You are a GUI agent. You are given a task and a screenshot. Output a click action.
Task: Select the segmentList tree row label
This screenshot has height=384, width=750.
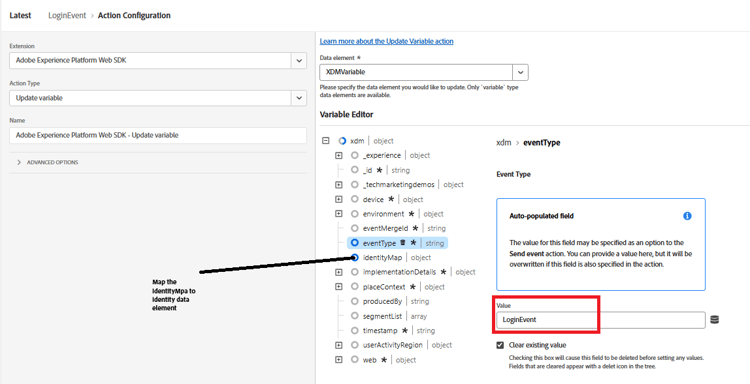click(x=382, y=316)
